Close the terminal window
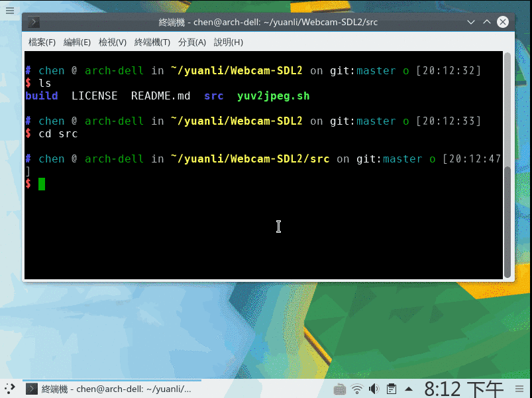The width and height of the screenshot is (532, 398). (503, 22)
